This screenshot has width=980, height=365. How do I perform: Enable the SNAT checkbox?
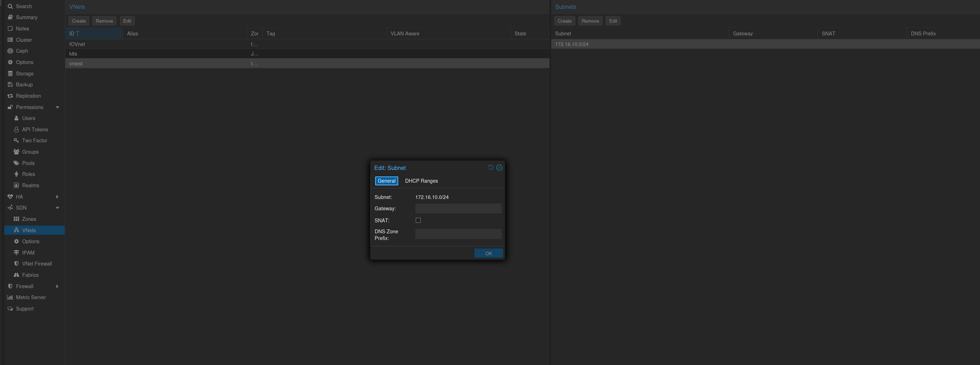[418, 220]
